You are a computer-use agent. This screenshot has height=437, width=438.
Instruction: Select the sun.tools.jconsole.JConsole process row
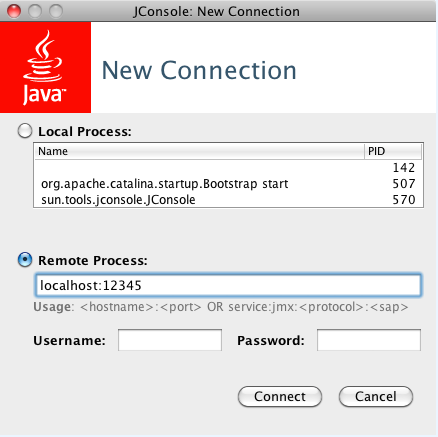229,200
